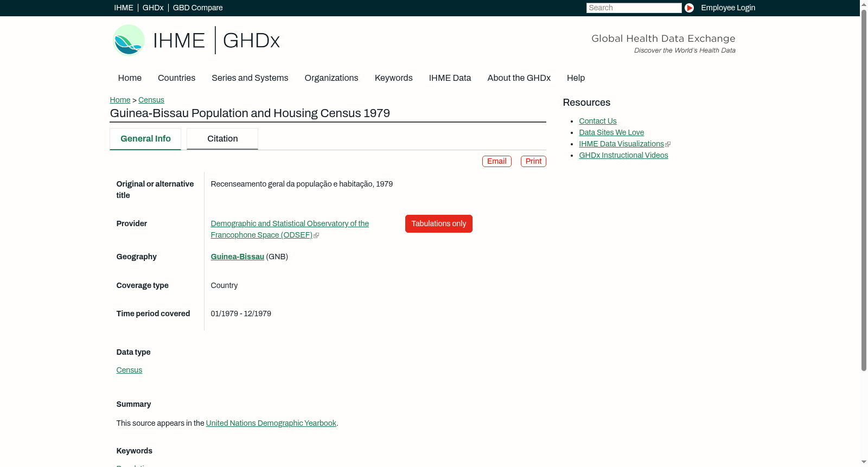Switch to the Citation tab
The image size is (868, 467).
point(222,139)
